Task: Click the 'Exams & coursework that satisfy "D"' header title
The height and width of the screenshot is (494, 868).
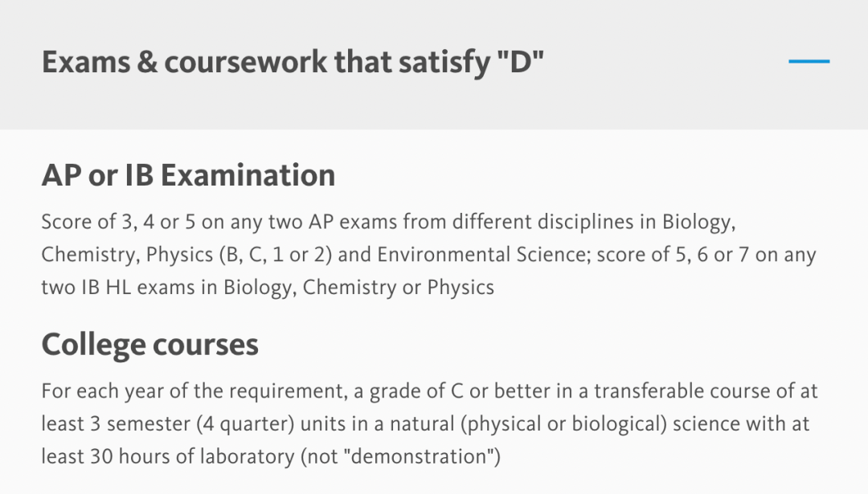Action: point(293,63)
